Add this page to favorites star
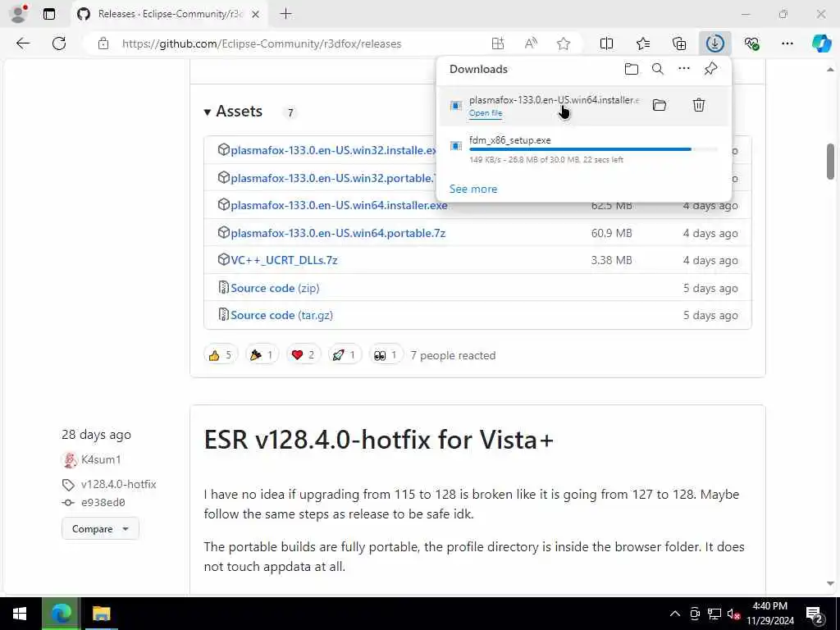This screenshot has width=840, height=630. tap(564, 44)
